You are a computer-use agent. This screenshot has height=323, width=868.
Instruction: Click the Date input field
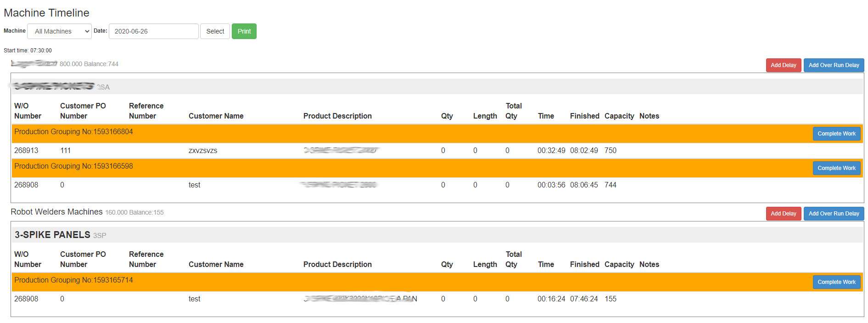coord(153,31)
